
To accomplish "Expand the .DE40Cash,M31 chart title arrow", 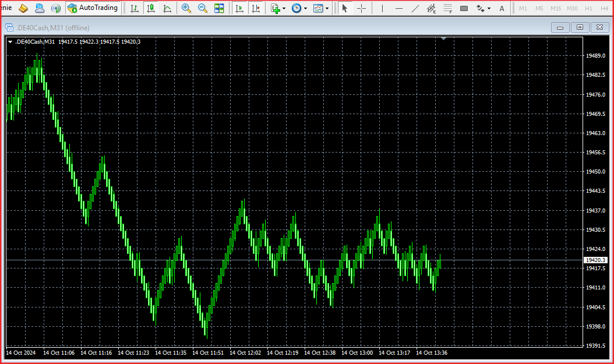I will pyautogui.click(x=10, y=41).
